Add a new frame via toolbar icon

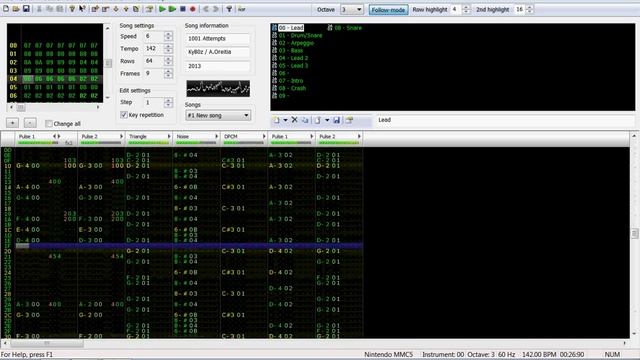[95, 9]
